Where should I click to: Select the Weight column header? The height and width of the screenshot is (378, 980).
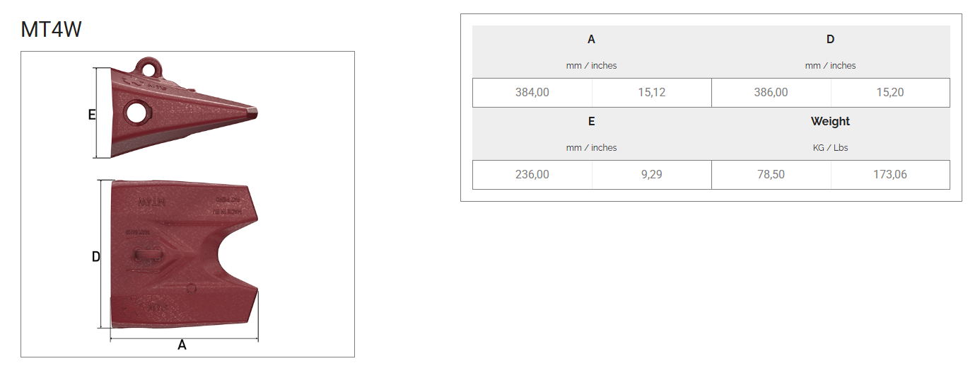click(830, 122)
